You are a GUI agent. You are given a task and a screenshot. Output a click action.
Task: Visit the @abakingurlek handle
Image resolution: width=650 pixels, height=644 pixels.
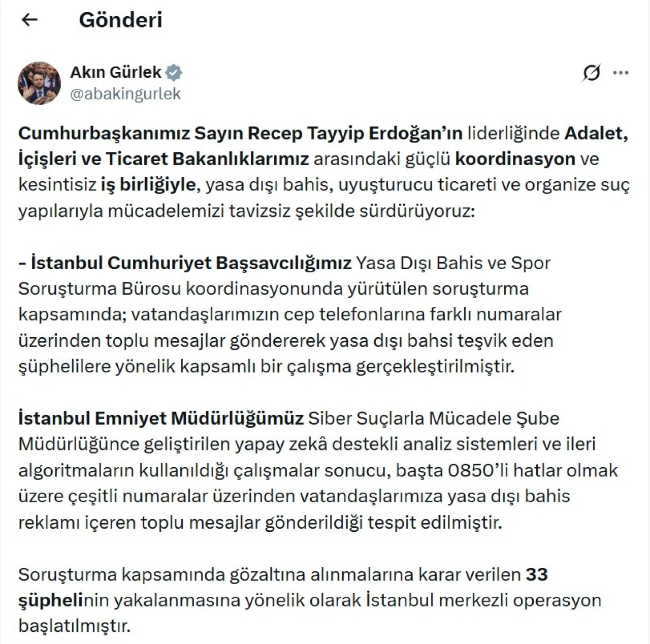click(125, 94)
